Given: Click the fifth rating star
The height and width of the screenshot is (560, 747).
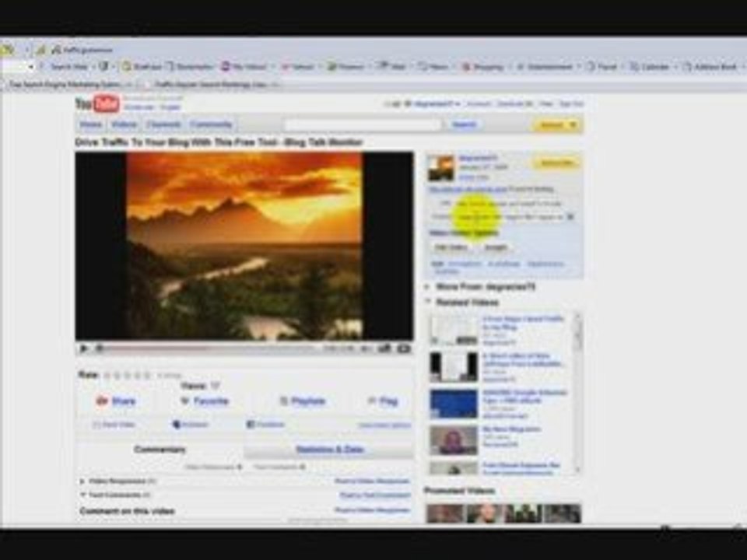Looking at the screenshot, I should click(147, 375).
